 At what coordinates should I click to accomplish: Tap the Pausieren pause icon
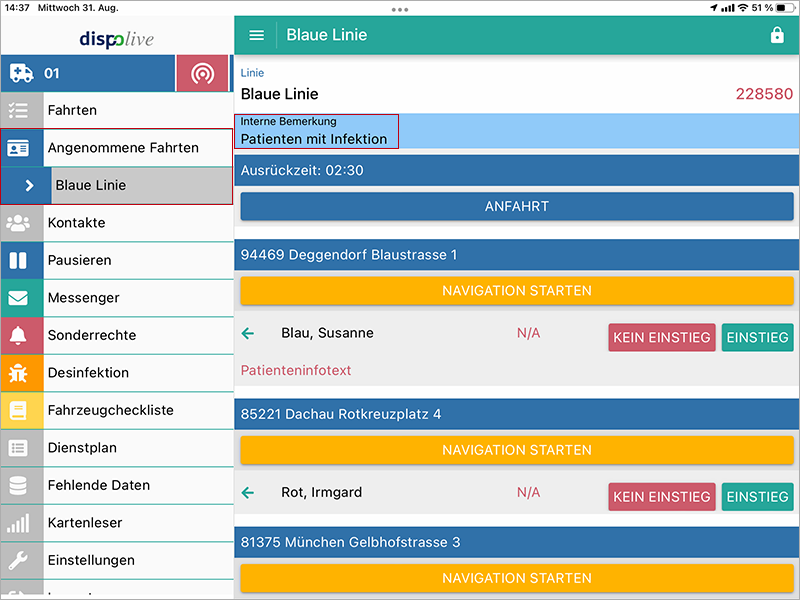18,260
